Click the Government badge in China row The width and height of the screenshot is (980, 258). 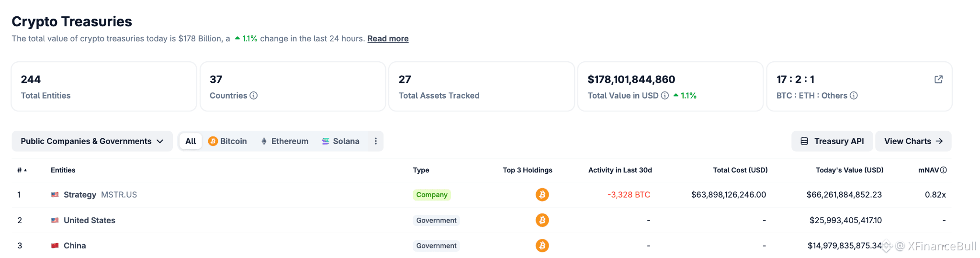(437, 246)
